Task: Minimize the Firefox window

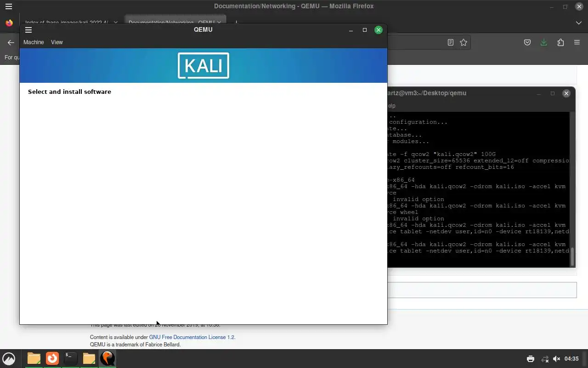Action: click(552, 6)
